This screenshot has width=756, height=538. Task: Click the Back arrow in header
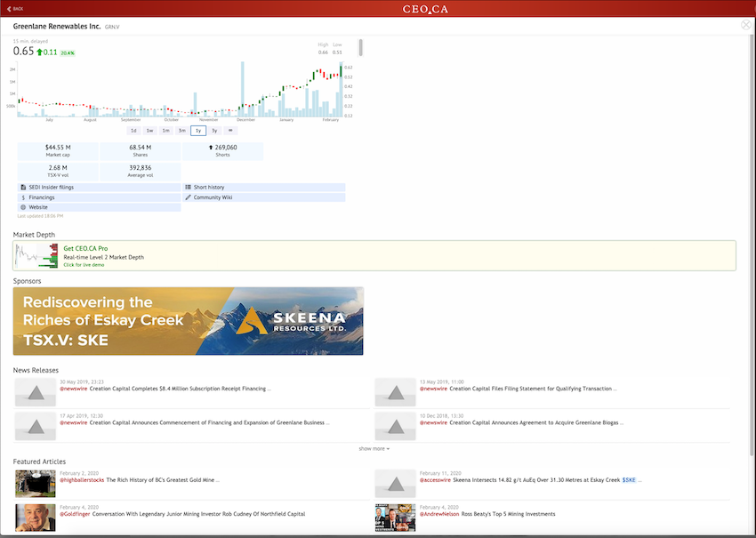click(15, 8)
